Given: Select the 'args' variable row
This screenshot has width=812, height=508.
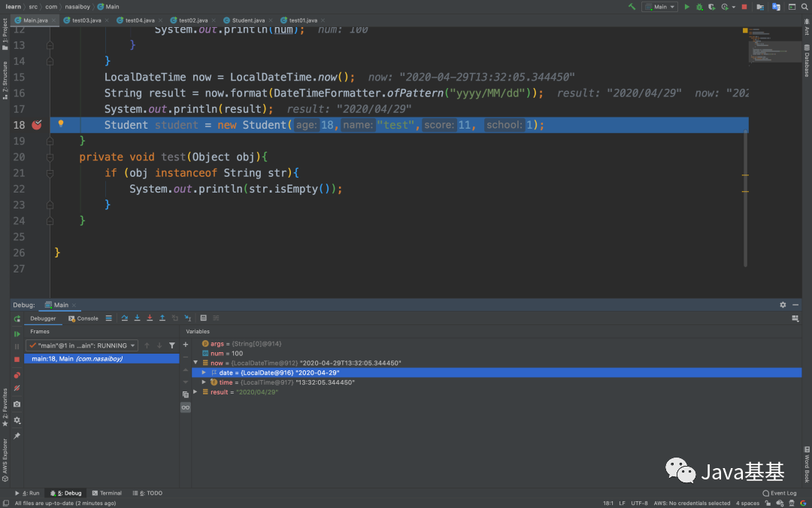Looking at the screenshot, I should click(497, 344).
